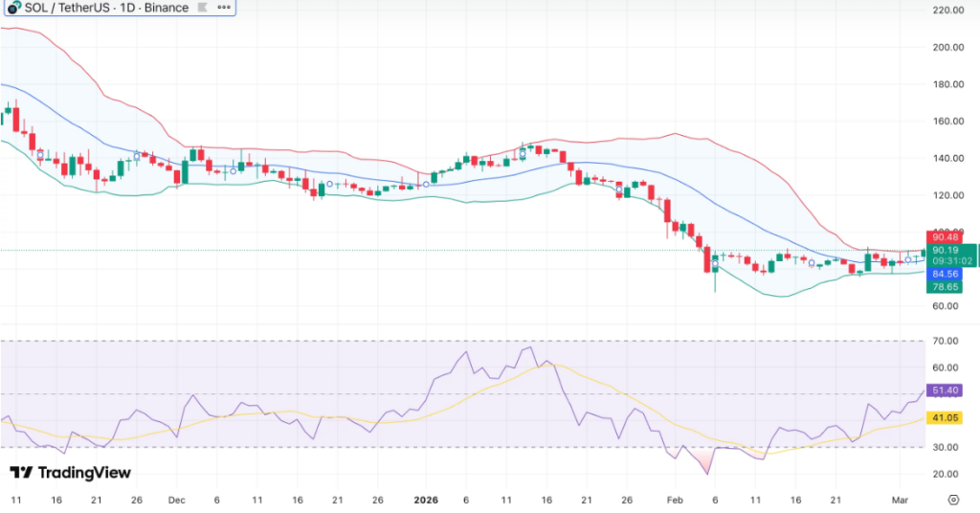Click the SOL coin logo icon
The image size is (980, 513).
point(14,8)
